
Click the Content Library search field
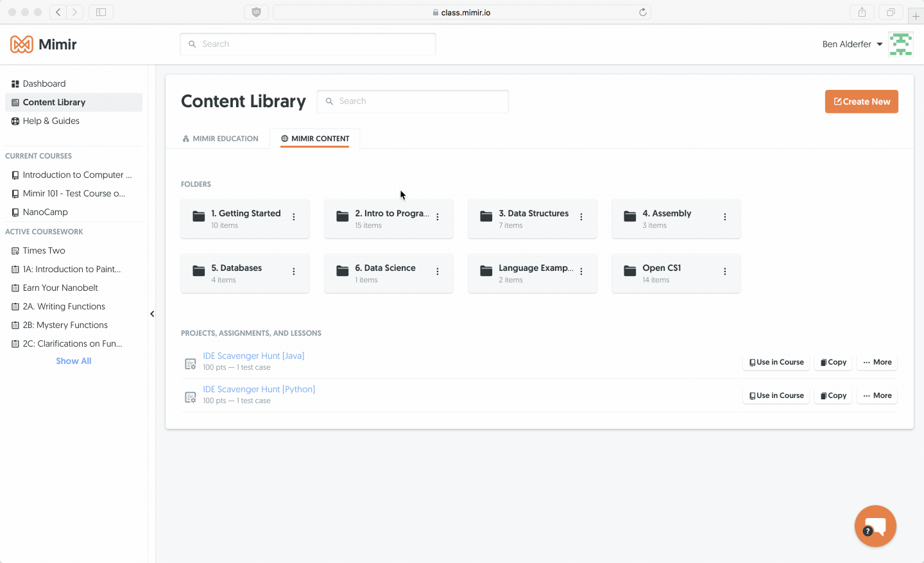[413, 101]
